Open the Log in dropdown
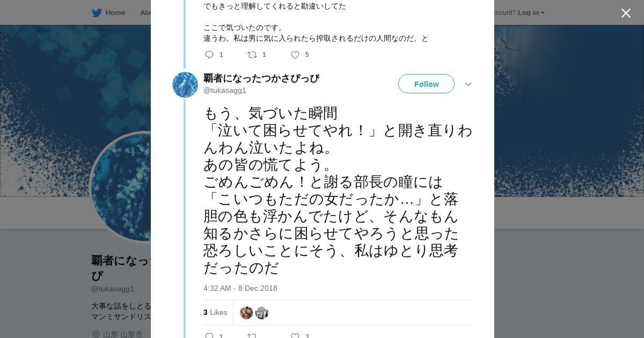Image resolution: width=644 pixels, height=338 pixels. (x=531, y=12)
